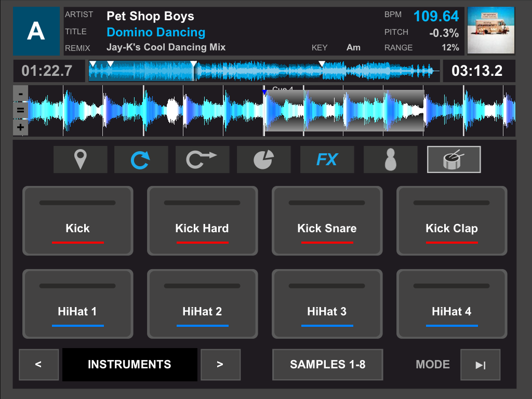532x399 pixels.
Task: Open the INSTRUMENTS bank selector
Action: click(x=129, y=365)
